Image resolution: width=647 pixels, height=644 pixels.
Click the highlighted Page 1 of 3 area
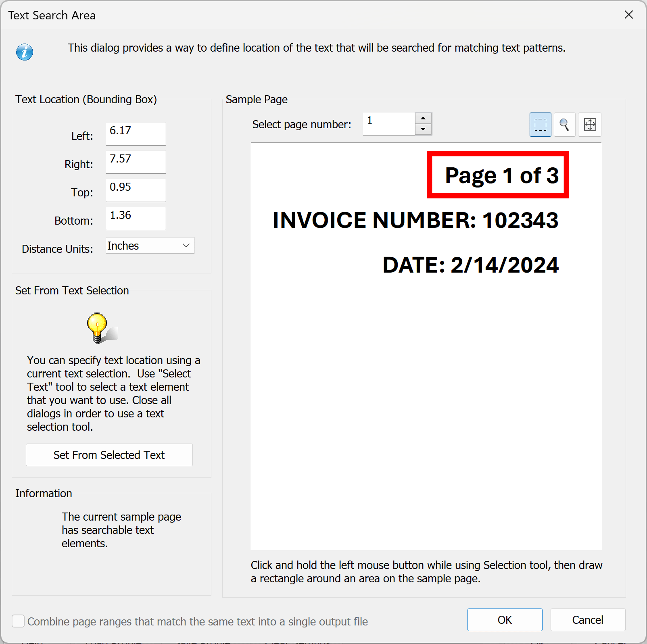click(x=497, y=175)
